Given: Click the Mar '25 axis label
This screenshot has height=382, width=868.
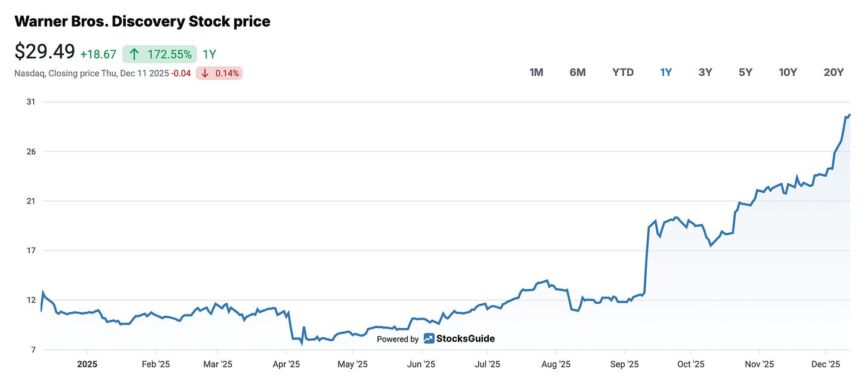Looking at the screenshot, I should (218, 363).
